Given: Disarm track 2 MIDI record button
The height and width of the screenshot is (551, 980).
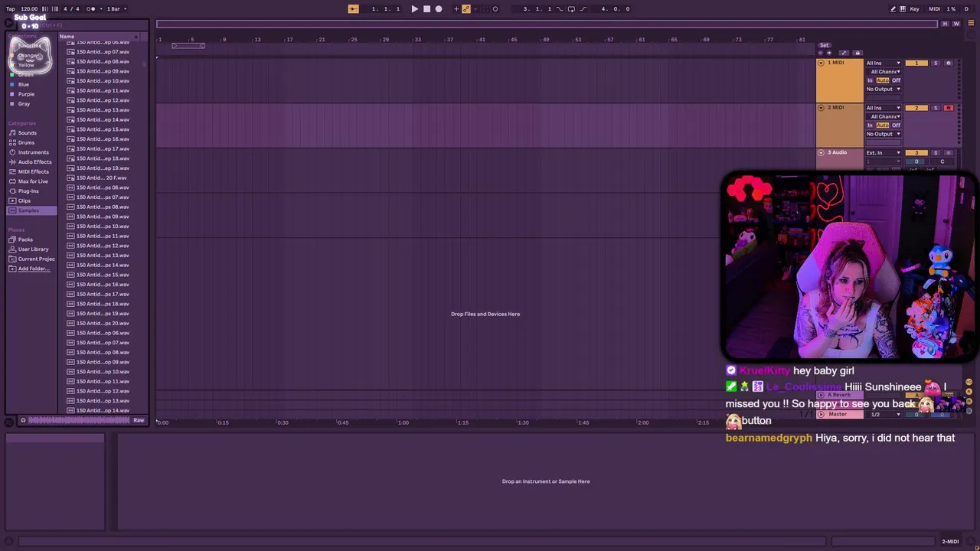Looking at the screenshot, I should pos(949,108).
